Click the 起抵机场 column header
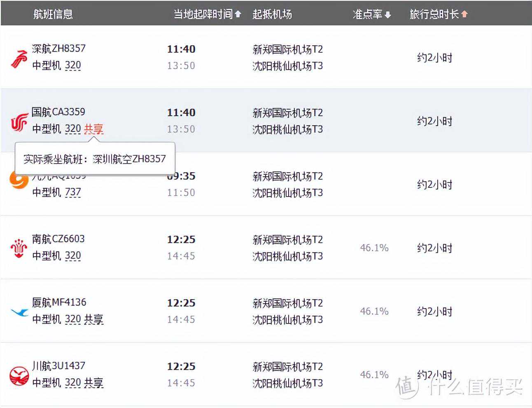This screenshot has width=532, height=408. [x=272, y=14]
